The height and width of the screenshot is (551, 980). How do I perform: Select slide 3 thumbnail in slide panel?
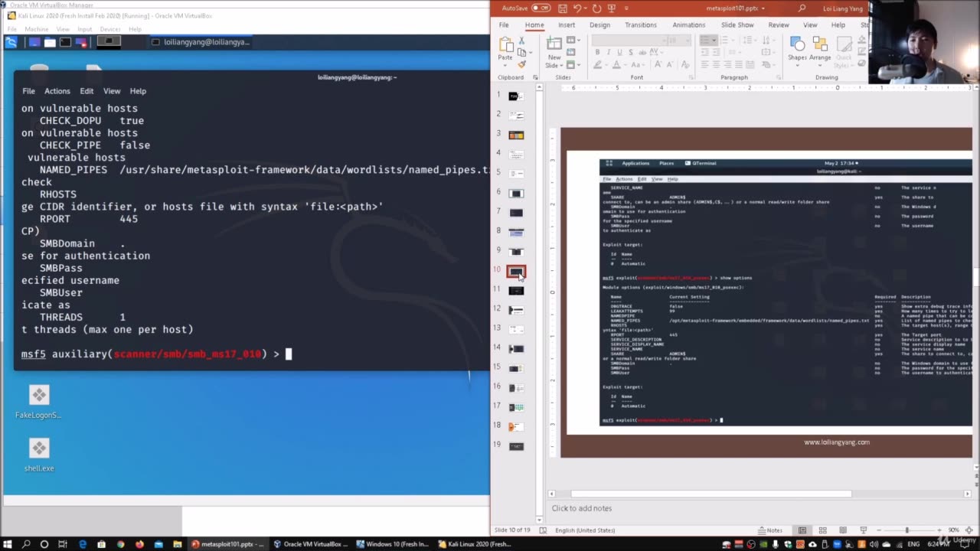516,135
